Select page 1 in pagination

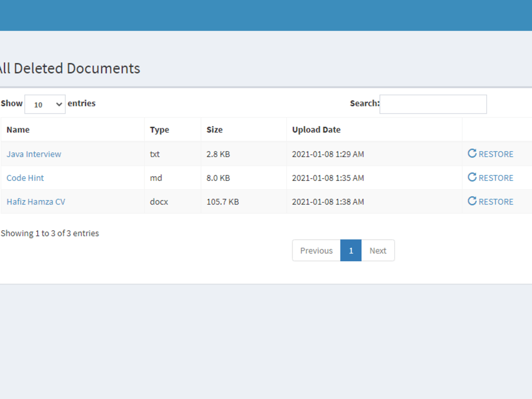[351, 251]
